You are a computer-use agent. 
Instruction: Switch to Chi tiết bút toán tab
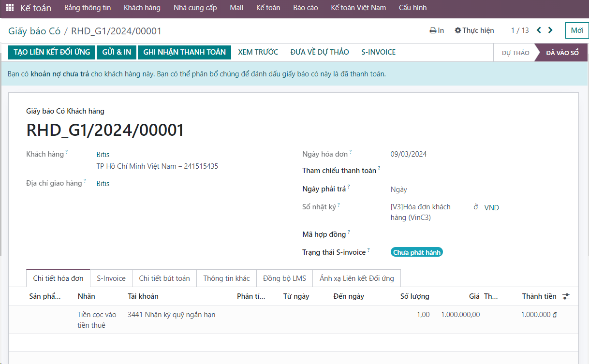164,278
